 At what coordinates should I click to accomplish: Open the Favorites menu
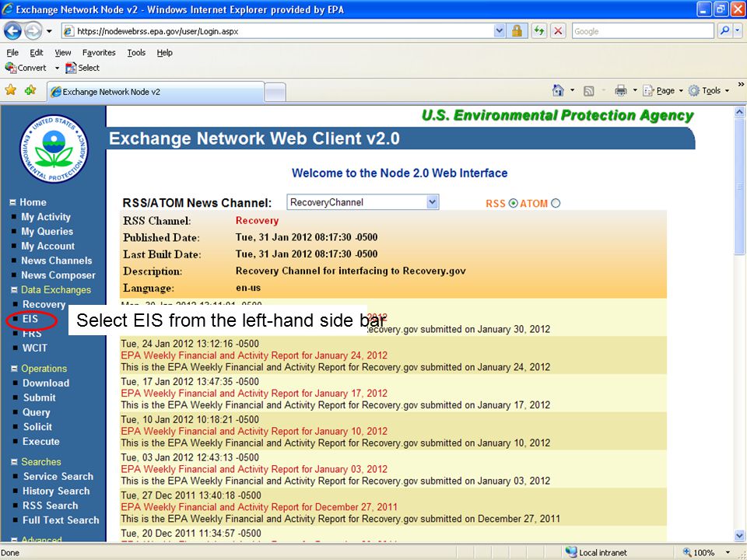[99, 52]
